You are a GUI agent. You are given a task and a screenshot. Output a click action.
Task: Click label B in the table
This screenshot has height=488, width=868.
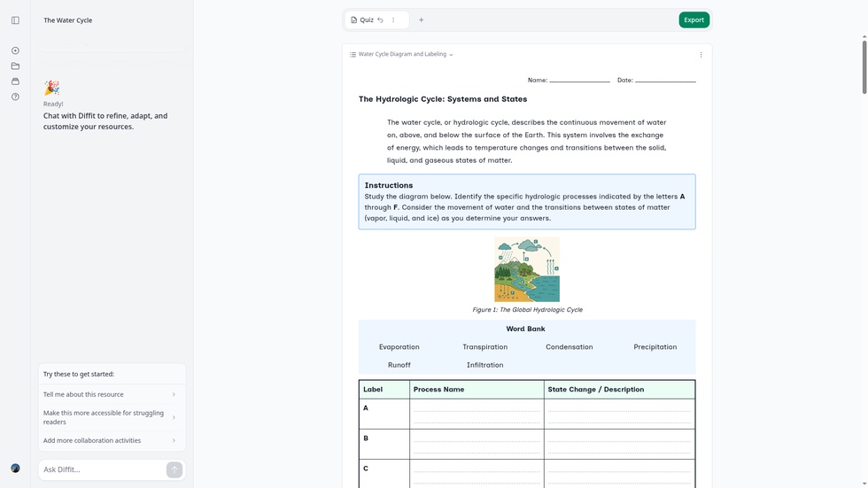point(365,438)
